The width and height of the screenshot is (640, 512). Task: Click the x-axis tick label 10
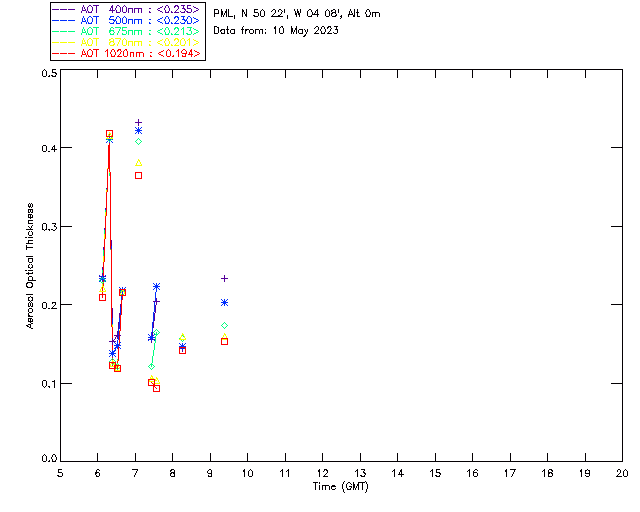pos(247,473)
